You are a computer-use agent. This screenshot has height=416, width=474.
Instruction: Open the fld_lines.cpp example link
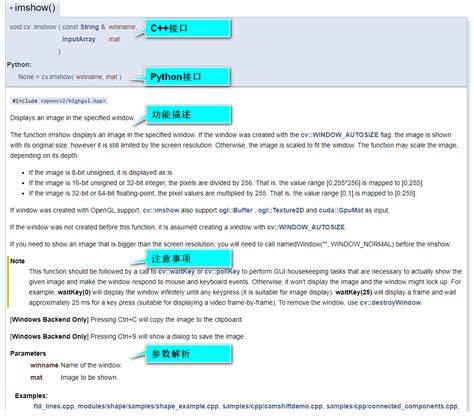(x=54, y=406)
